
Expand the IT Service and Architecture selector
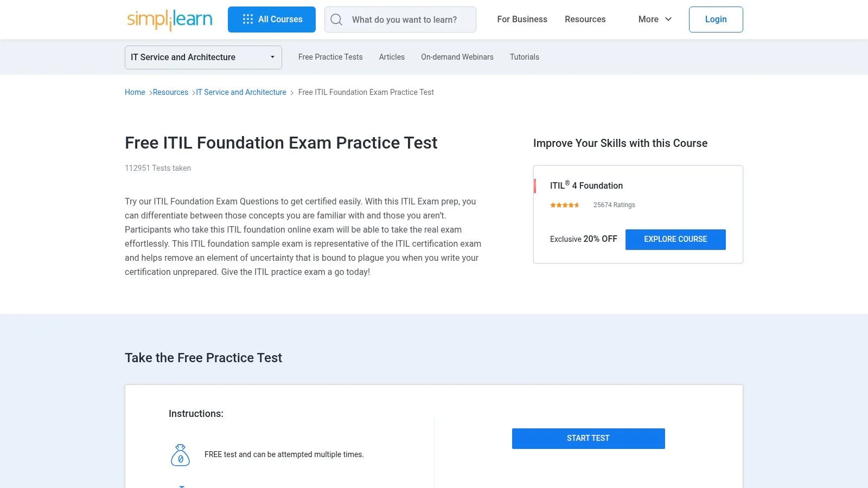coord(203,57)
